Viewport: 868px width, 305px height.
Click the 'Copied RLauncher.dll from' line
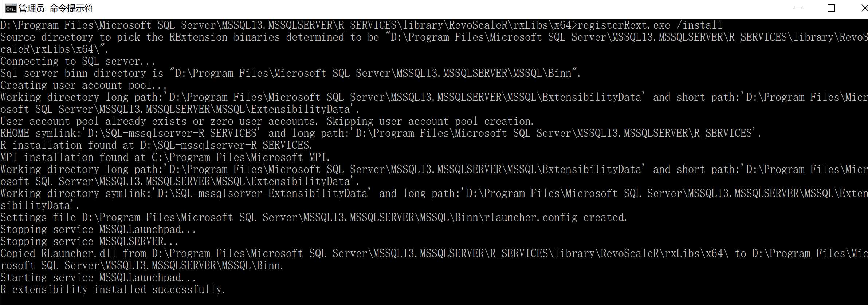click(x=433, y=253)
